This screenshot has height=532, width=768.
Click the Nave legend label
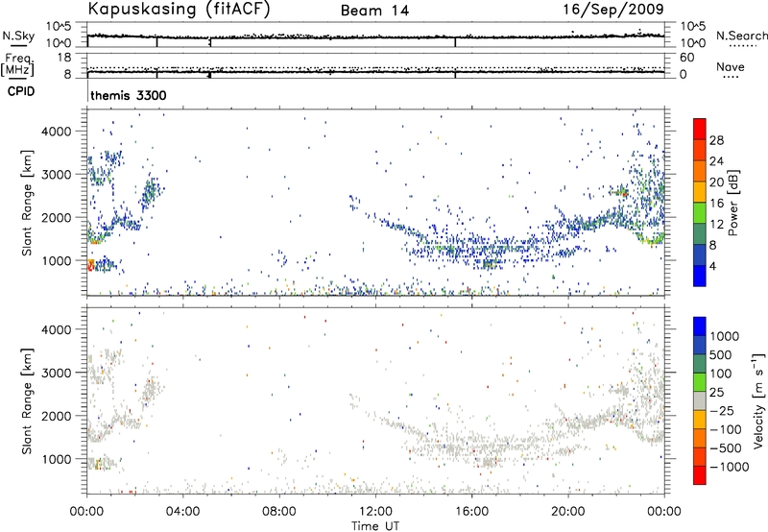point(731,66)
